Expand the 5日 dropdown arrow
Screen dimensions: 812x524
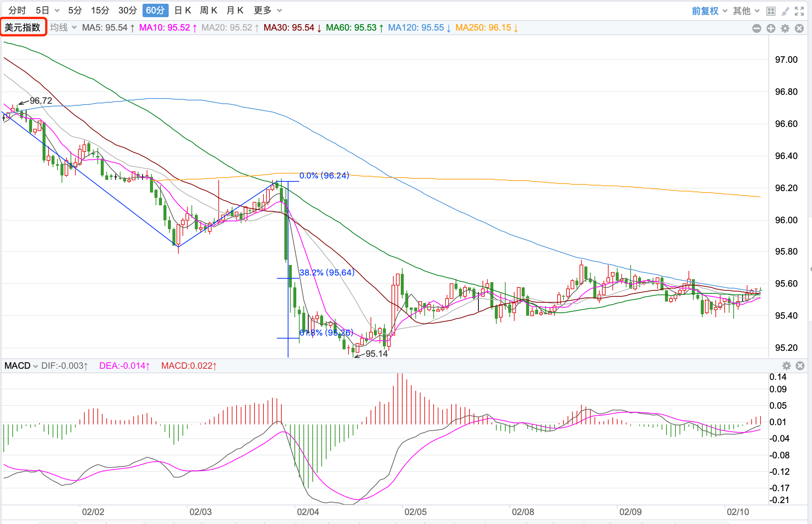pos(57,11)
